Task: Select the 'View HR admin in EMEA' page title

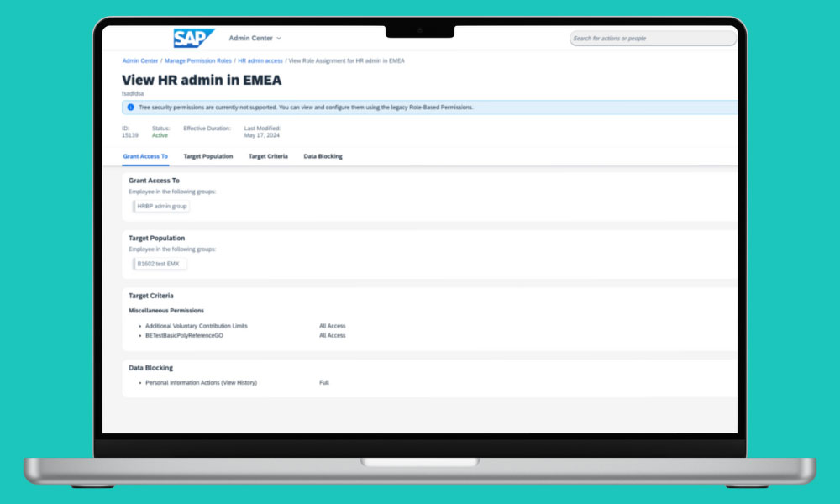Action: coord(202,81)
